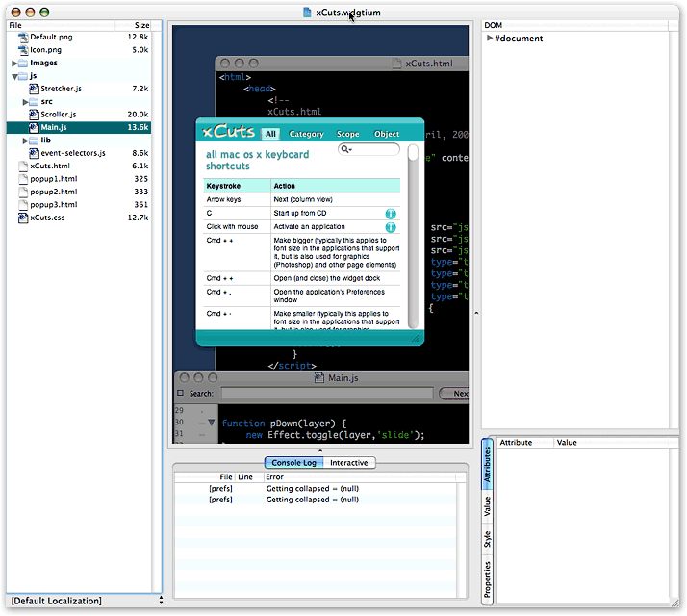The width and height of the screenshot is (687, 616).
Task: Click collapse arrow beside the DOM pane
Action: coord(476,313)
